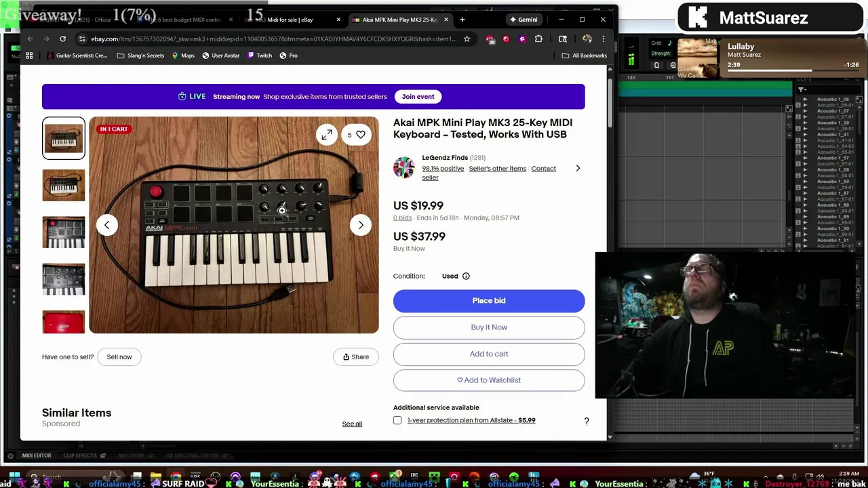Reload the eBay page

[x=62, y=39]
